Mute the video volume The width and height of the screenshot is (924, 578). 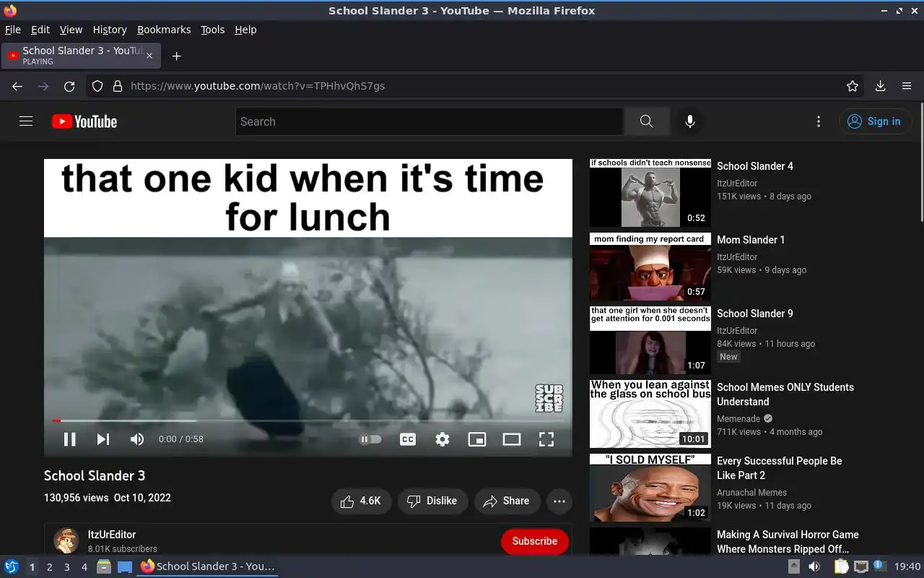[x=137, y=439]
